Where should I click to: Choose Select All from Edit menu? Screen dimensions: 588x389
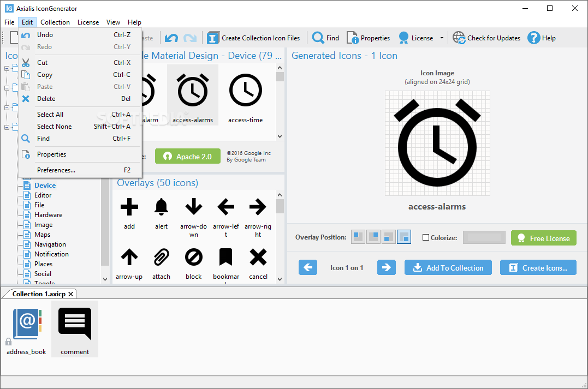(80, 115)
